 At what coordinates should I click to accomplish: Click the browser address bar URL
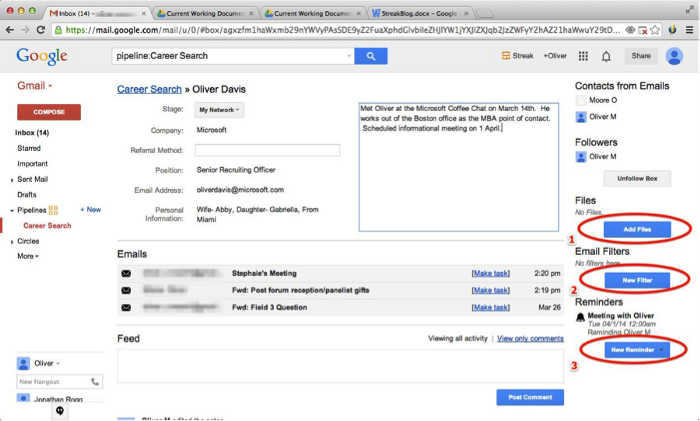(342, 30)
